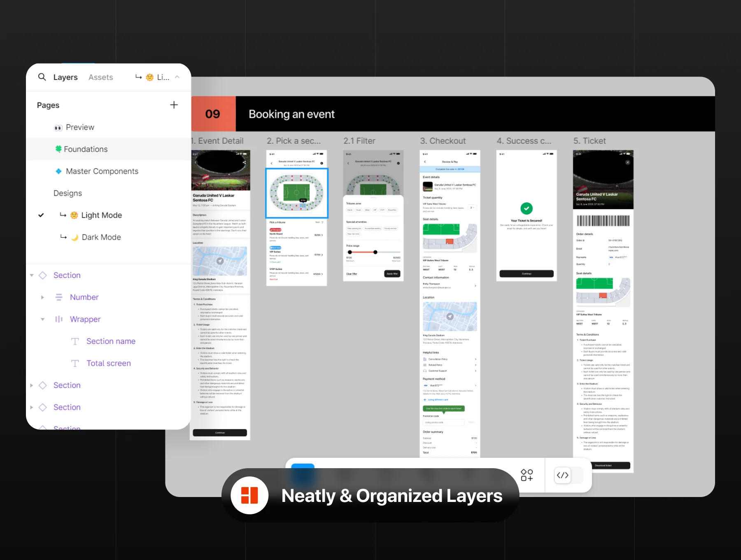Click the green success checkmark icon
Image resolution: width=741 pixels, height=560 pixels.
click(x=526, y=208)
